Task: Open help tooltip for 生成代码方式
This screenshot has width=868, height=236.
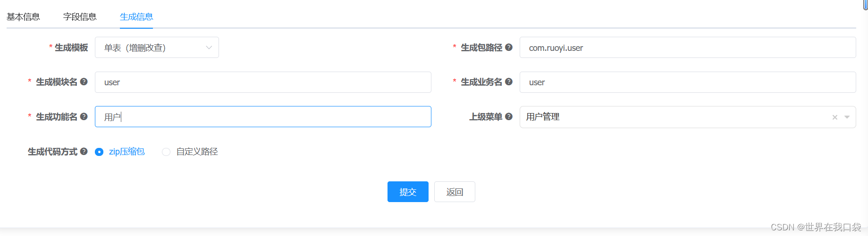Action: coord(84,151)
